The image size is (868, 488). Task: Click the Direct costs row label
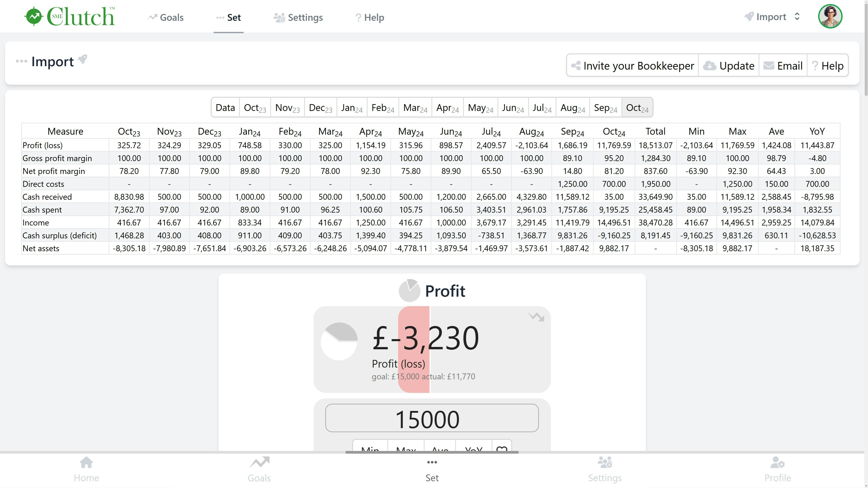pyautogui.click(x=43, y=184)
